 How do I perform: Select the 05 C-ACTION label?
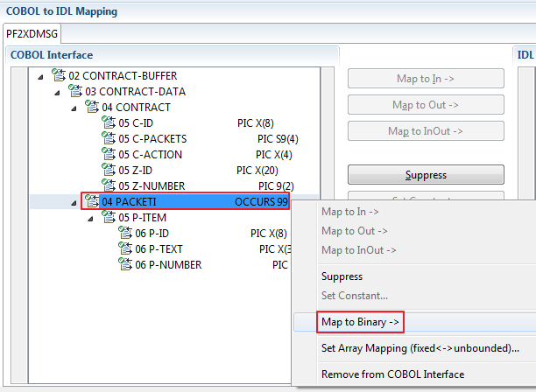tap(150, 154)
